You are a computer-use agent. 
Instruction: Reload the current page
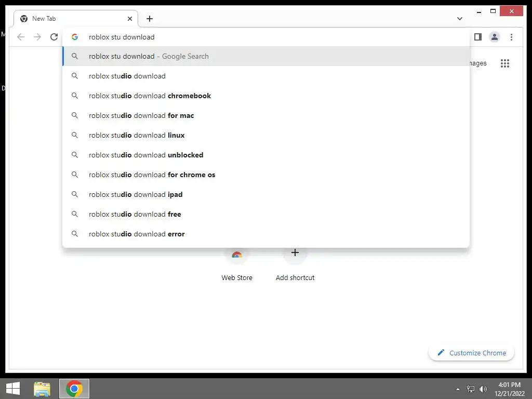pos(54,37)
